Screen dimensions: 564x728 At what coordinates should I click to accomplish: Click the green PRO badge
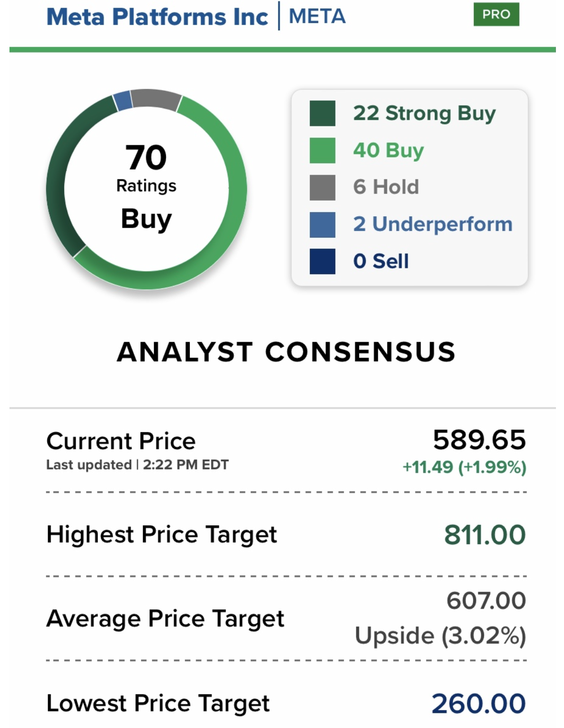[496, 14]
